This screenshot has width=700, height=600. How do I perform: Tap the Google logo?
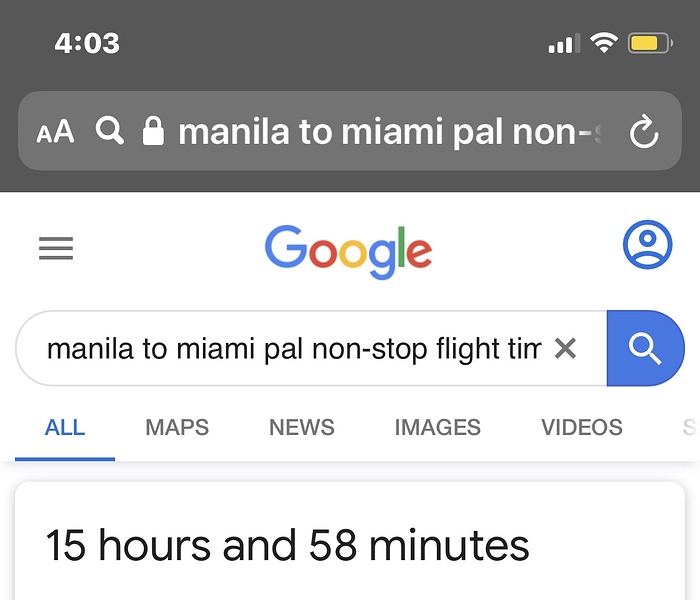point(348,250)
